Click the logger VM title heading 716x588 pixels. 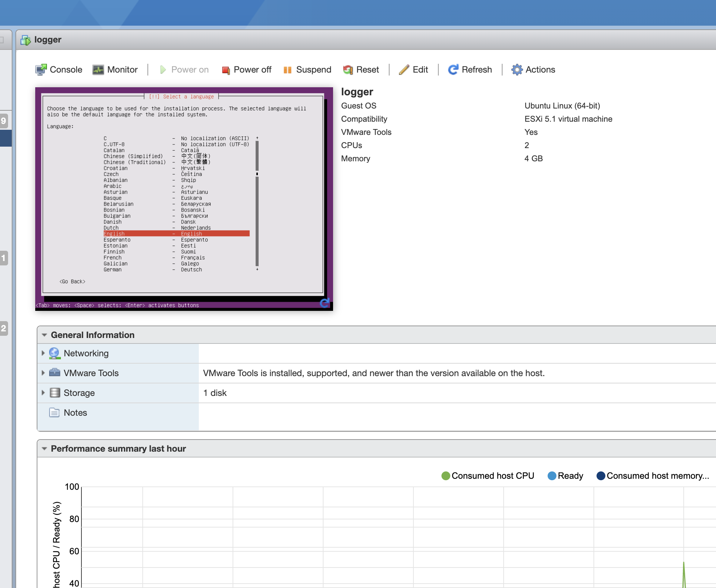357,92
